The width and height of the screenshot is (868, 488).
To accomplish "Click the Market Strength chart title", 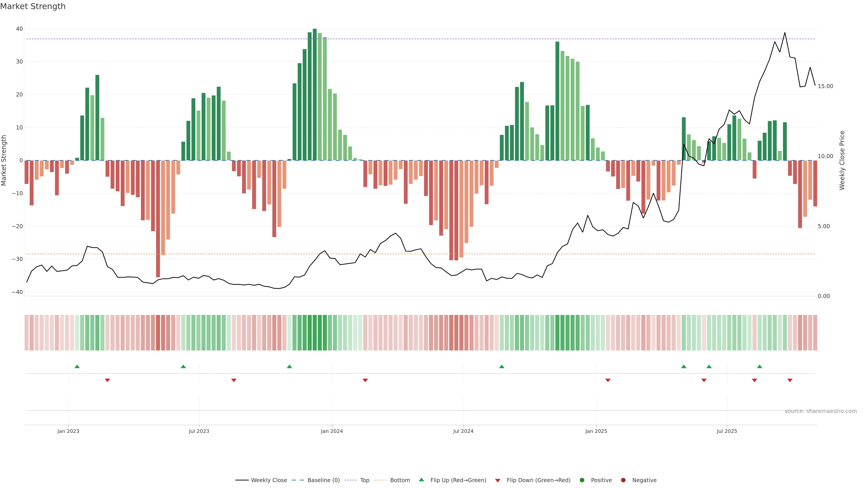I will (33, 6).
